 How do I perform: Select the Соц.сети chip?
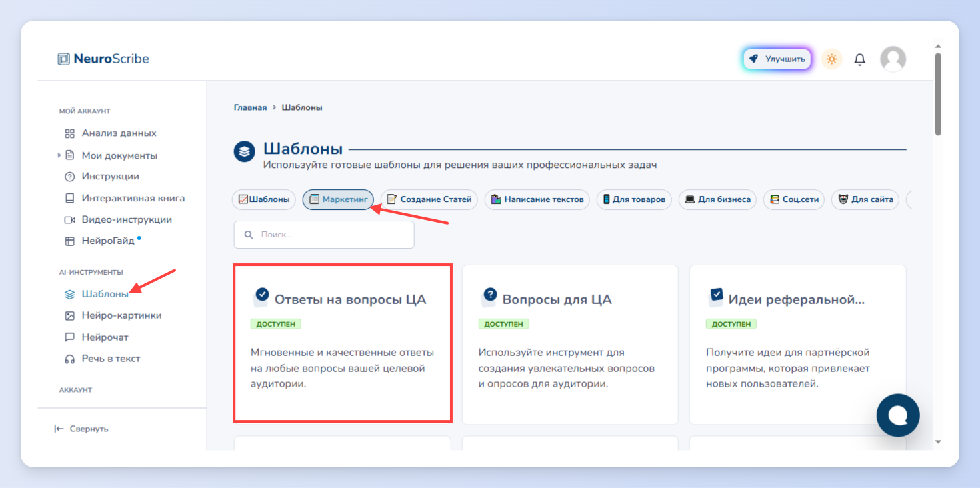pos(793,199)
